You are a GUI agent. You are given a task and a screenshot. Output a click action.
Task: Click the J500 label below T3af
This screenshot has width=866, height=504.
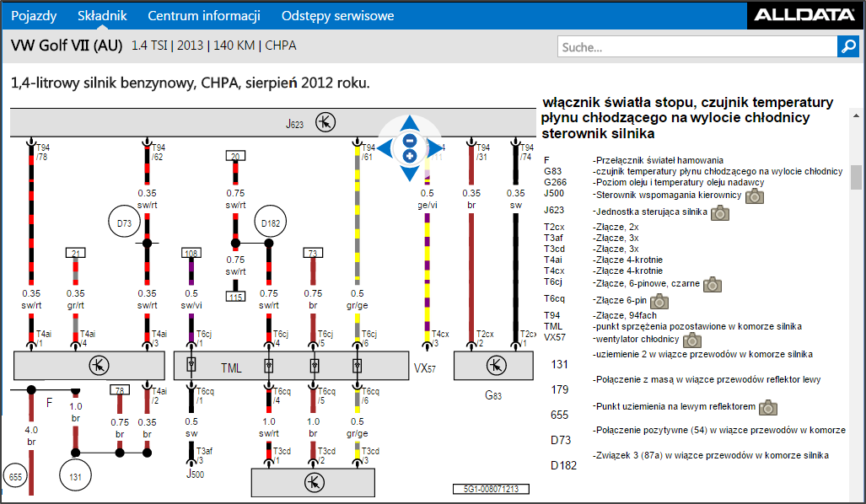coord(195,474)
